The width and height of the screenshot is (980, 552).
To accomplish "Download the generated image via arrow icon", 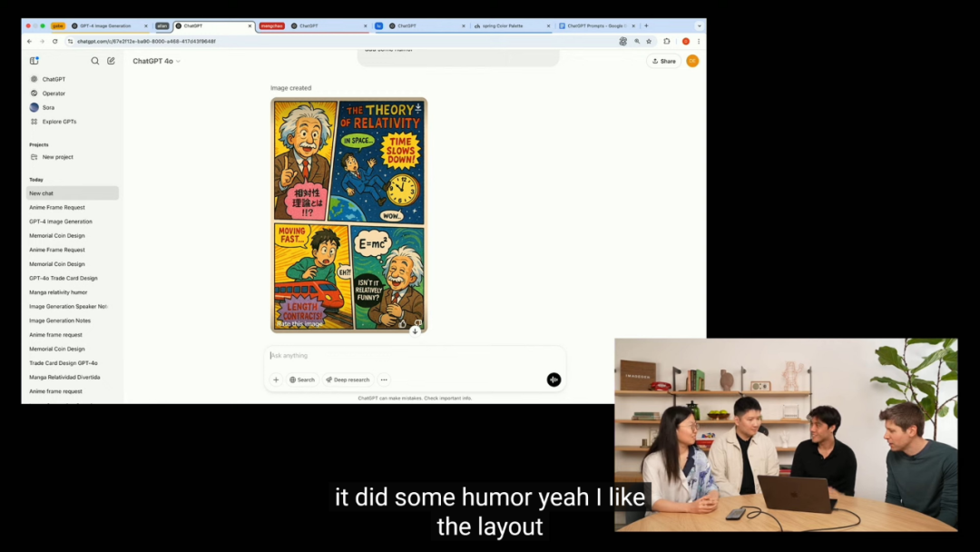I will click(418, 108).
